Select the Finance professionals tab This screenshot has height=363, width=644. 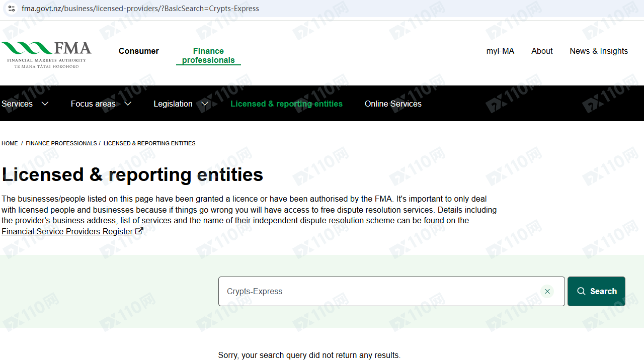[208, 55]
